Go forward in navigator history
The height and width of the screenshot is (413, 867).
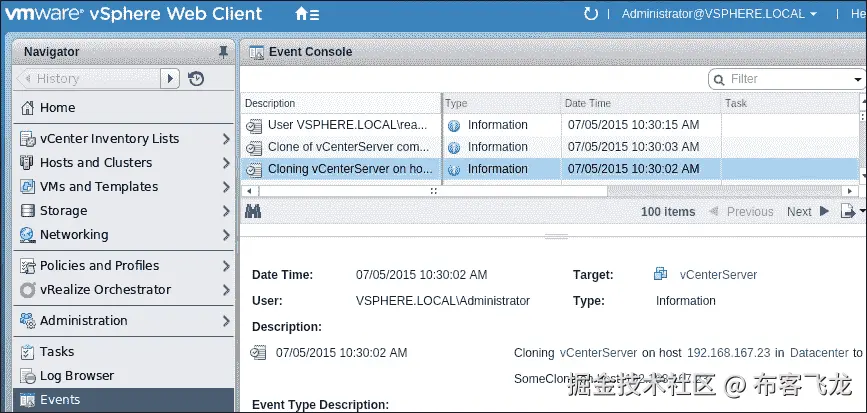[x=170, y=79]
